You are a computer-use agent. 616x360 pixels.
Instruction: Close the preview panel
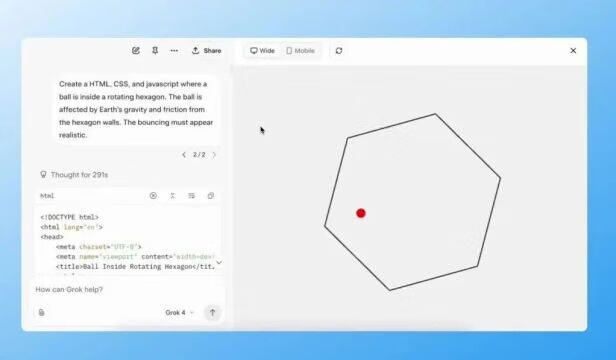coord(573,50)
